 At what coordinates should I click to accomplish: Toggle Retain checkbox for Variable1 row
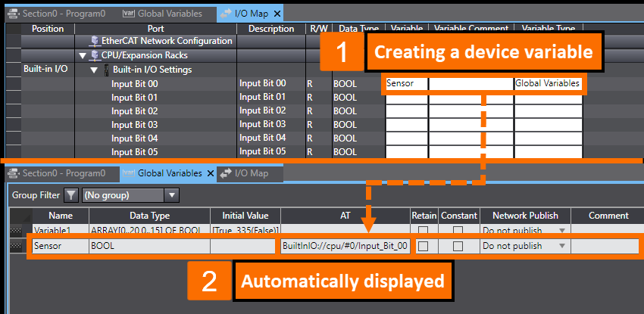tap(423, 230)
